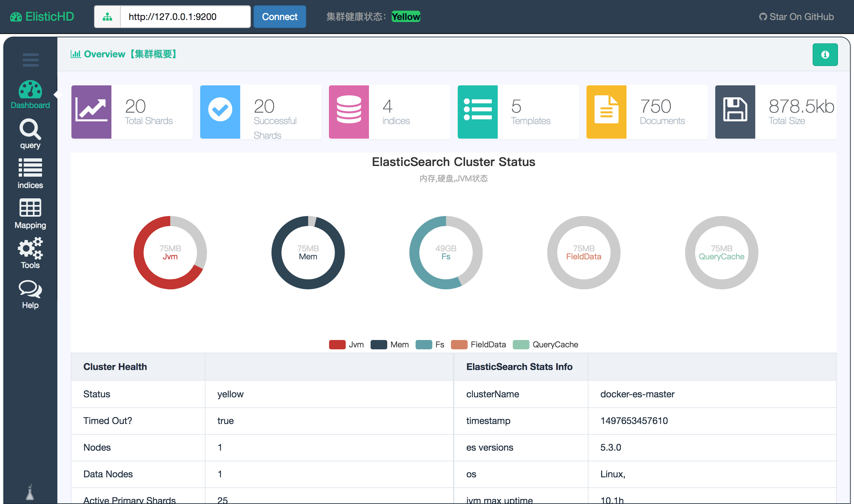Toggle the FieldData legend entry
Viewport: 854px width, 504px height.
point(478,344)
